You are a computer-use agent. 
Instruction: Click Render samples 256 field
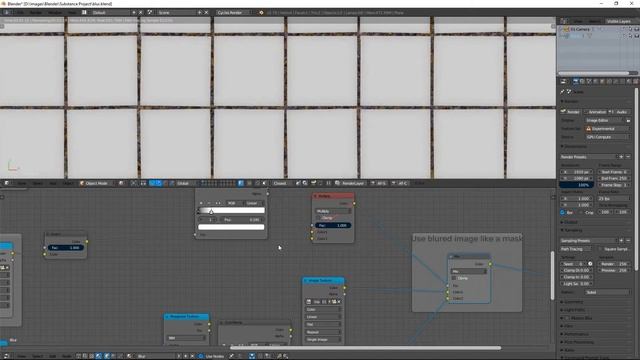[614, 264]
